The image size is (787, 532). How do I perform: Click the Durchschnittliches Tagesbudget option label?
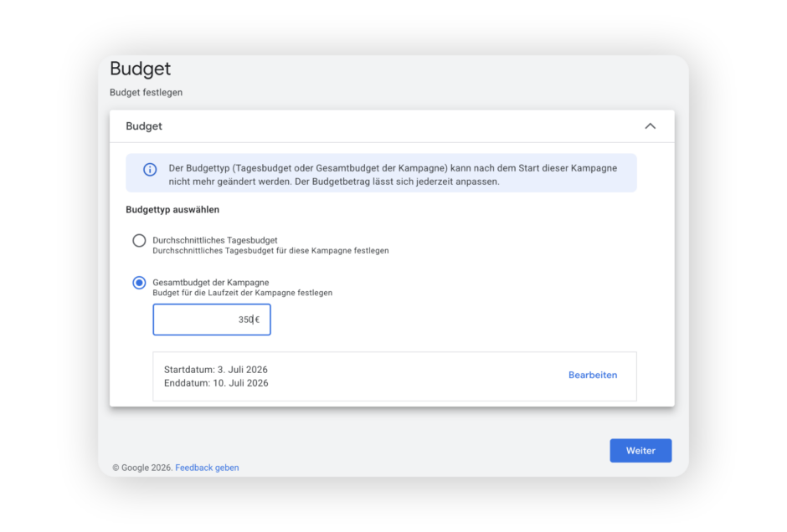click(x=215, y=240)
